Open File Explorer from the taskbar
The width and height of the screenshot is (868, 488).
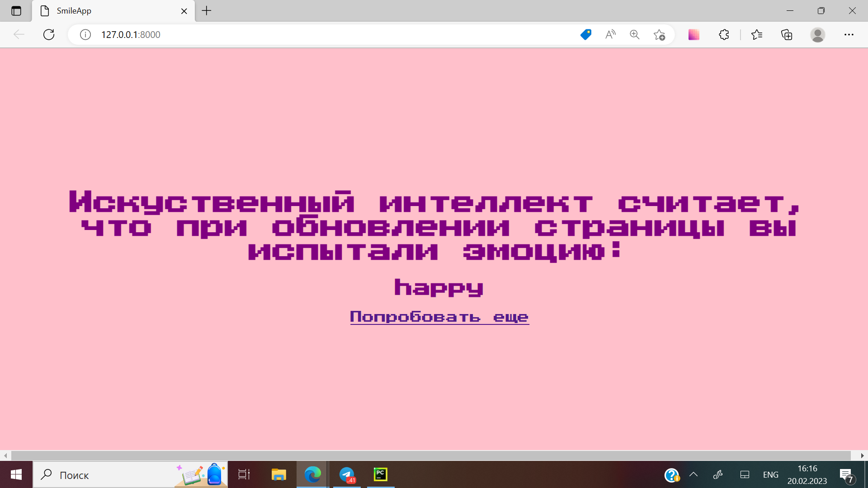tap(278, 475)
